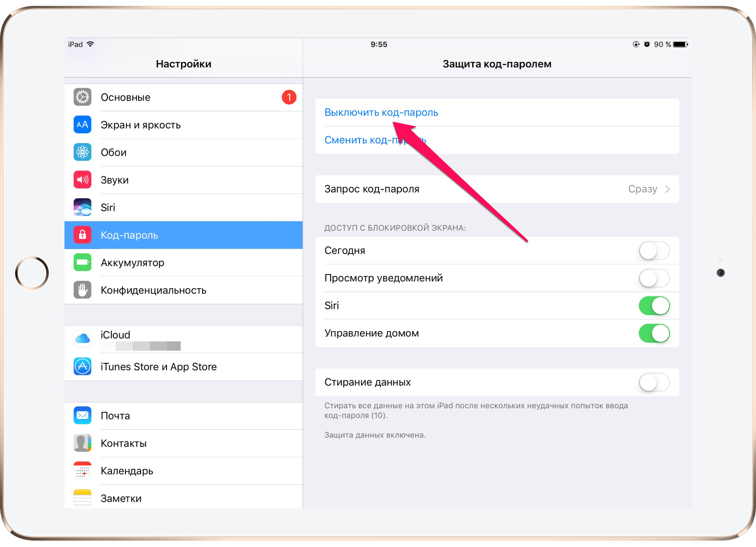Tap the Конфиденциальность hand icon
Viewport: 756px width, 547px height.
83,290
